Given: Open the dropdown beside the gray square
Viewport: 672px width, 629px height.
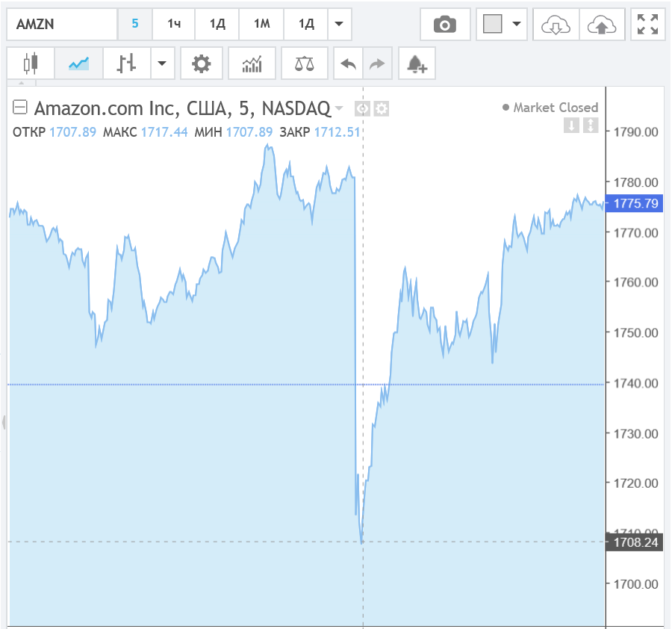Looking at the screenshot, I should tap(517, 24).
